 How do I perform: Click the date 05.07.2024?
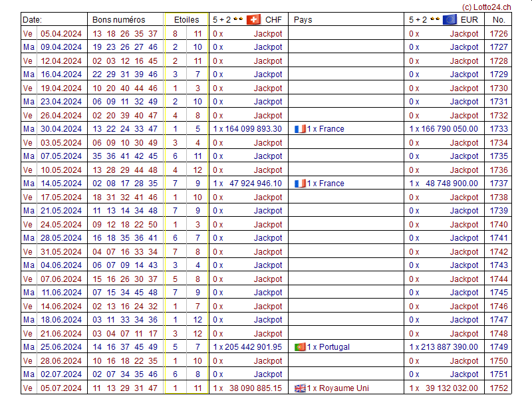(61, 388)
